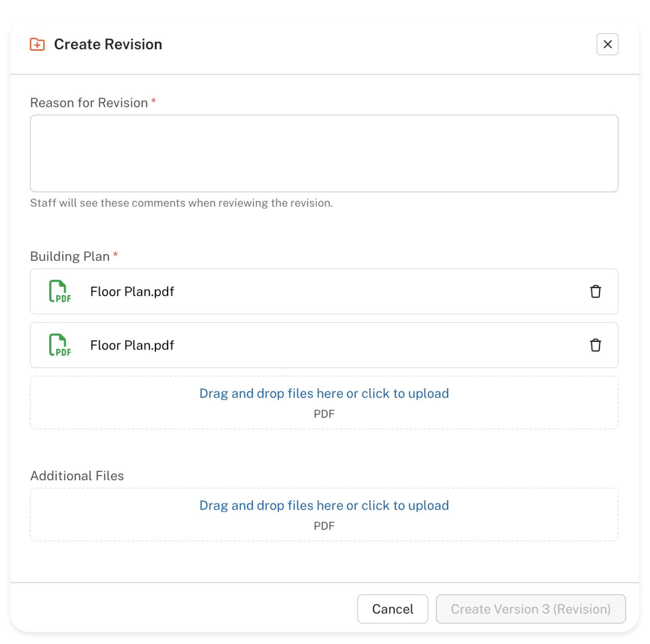Viewport: 650px width, 644px height.
Task: Delete the first Floor Plan.pdf file
Action: 595,292
